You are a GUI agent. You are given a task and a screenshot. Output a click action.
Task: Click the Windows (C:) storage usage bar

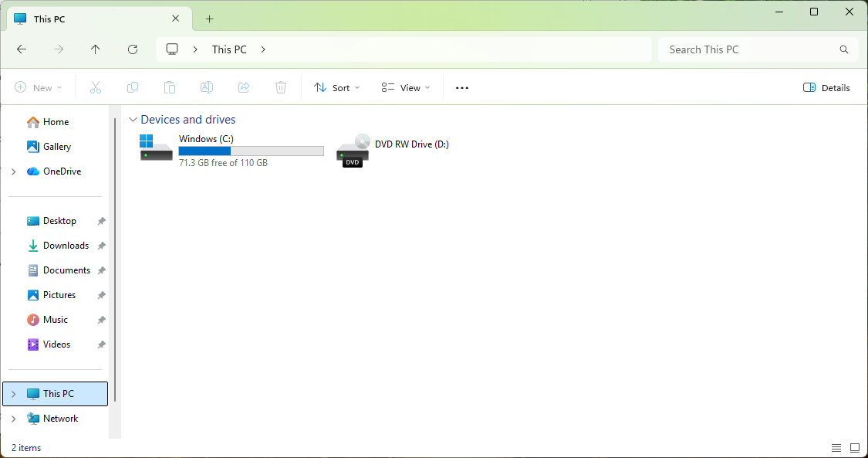click(251, 151)
